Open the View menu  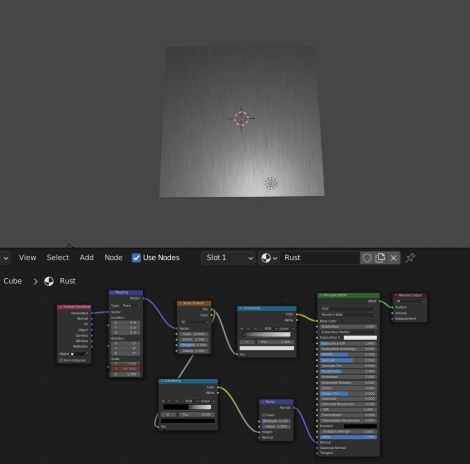27,258
